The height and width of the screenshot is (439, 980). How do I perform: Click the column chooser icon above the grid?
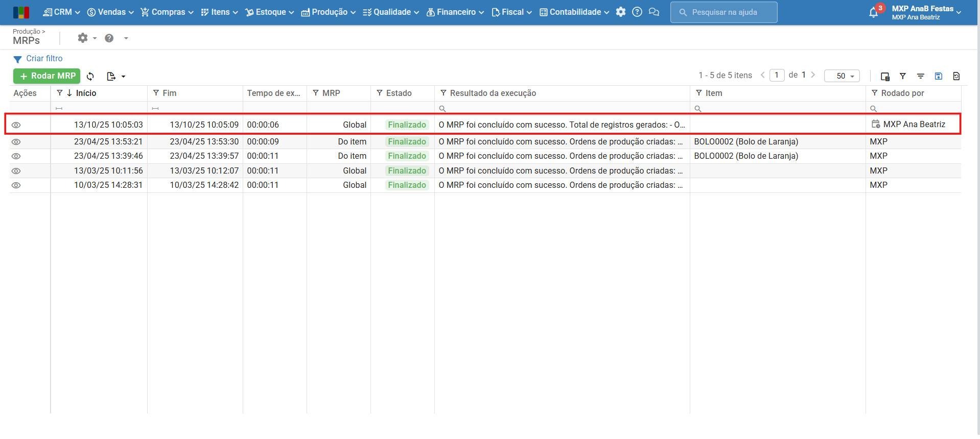click(x=885, y=76)
